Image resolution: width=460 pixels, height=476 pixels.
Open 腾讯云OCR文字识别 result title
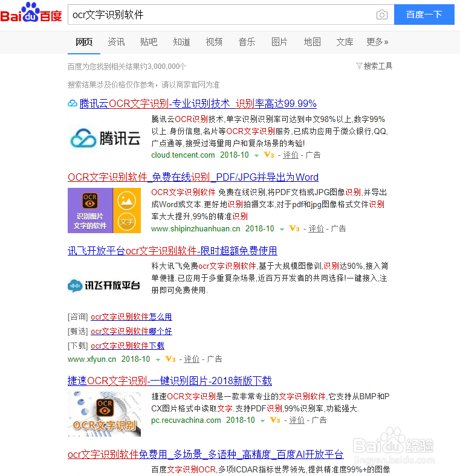coord(198,104)
